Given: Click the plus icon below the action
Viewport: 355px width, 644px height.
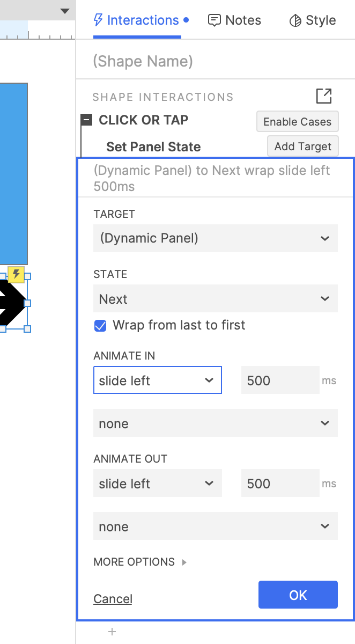Looking at the screenshot, I should pos(112,632).
